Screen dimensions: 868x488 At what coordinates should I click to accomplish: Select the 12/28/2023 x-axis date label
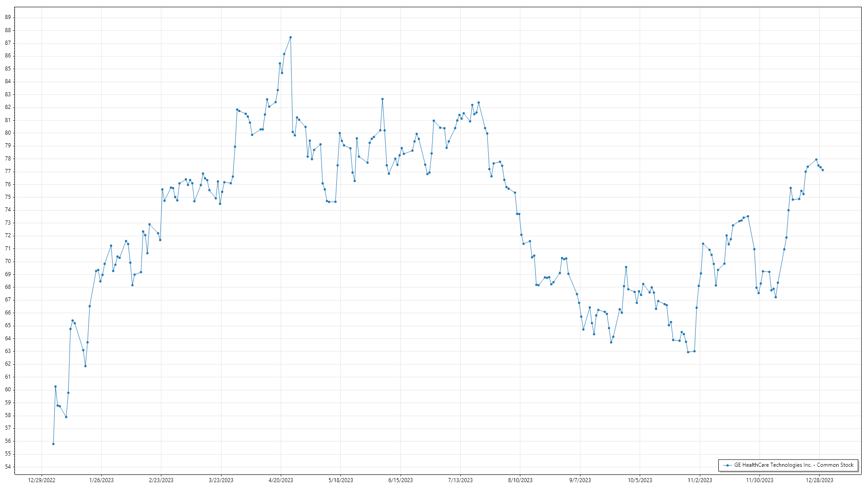(x=819, y=480)
